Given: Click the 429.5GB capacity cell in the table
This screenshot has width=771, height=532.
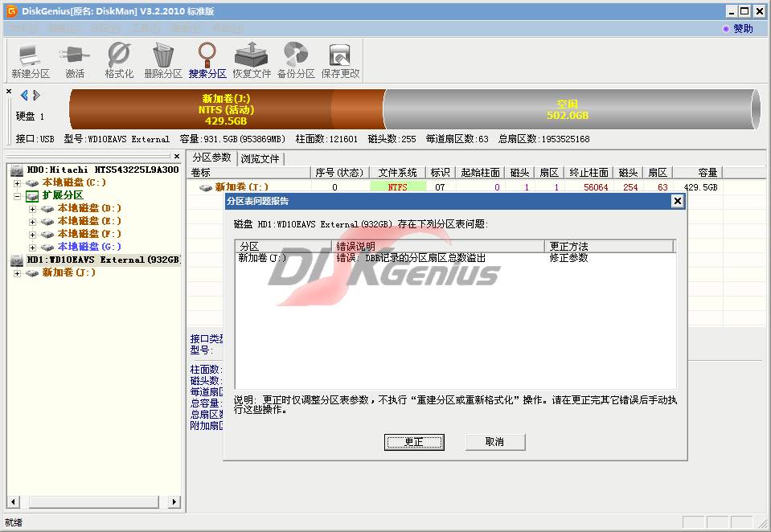Looking at the screenshot, I should 700,186.
